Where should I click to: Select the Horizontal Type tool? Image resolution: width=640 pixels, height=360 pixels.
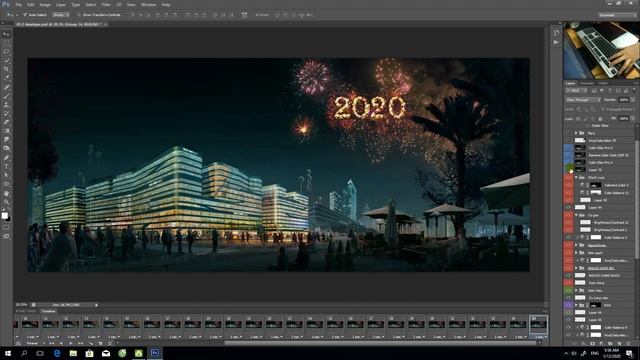(6, 166)
